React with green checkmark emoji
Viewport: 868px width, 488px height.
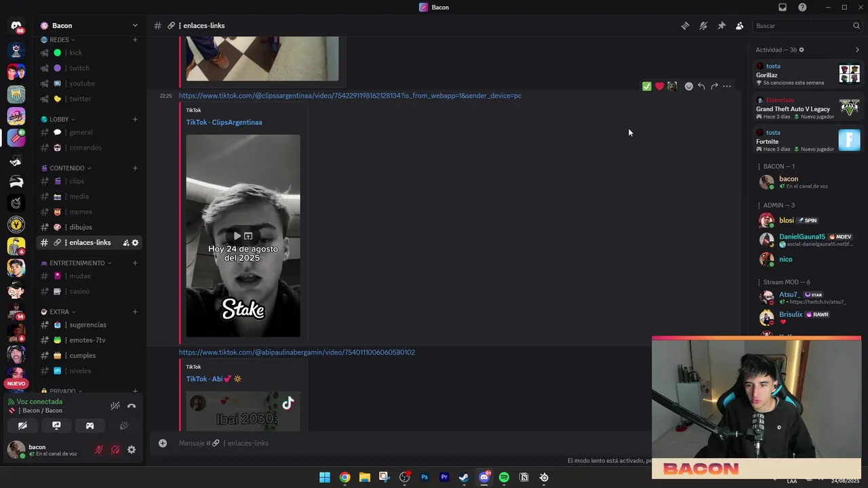pos(647,86)
